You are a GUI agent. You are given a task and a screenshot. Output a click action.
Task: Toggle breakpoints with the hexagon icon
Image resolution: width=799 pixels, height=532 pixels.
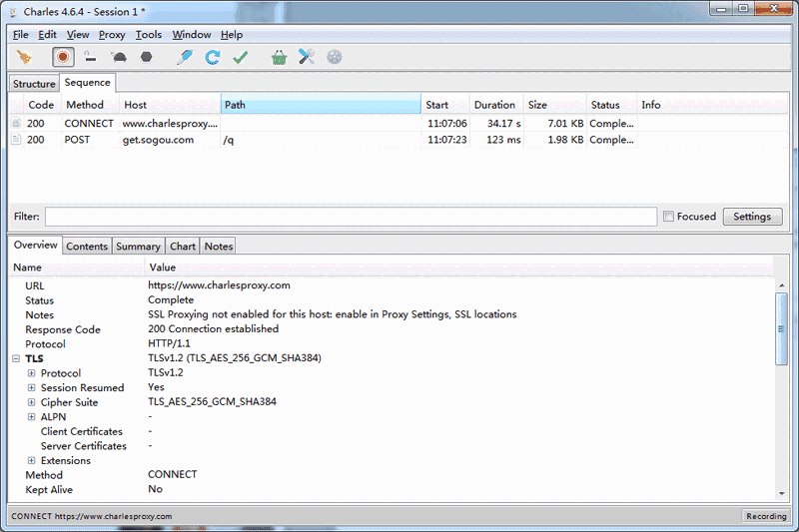(x=146, y=58)
